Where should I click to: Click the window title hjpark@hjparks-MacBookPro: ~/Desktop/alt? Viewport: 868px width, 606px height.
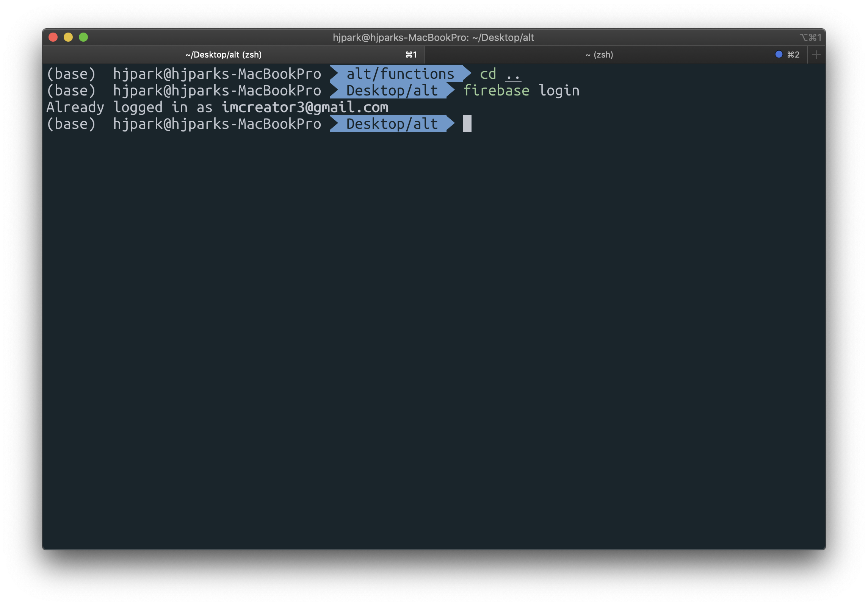[x=433, y=37]
